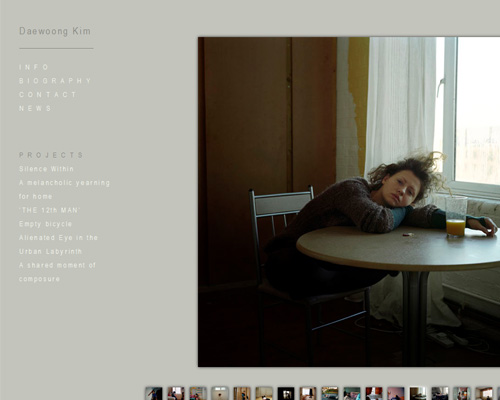Screen dimensions: 500x400
Task: Open Alienated Eye in the Urban Labyrinth project
Action: coord(58,245)
